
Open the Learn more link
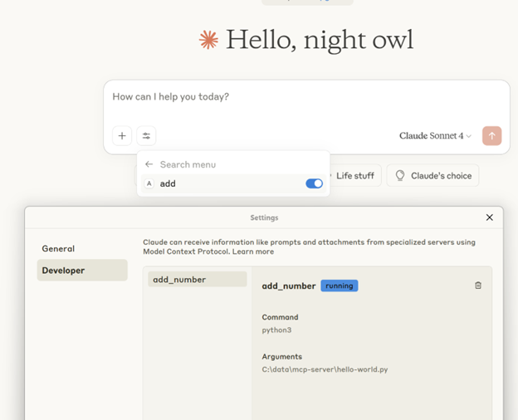point(252,252)
